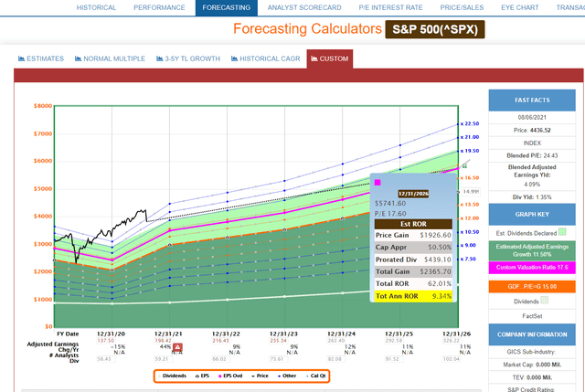Switch to the 3-5Y TL GROWTH calculator
Screen dimensions: 585x392
point(188,58)
